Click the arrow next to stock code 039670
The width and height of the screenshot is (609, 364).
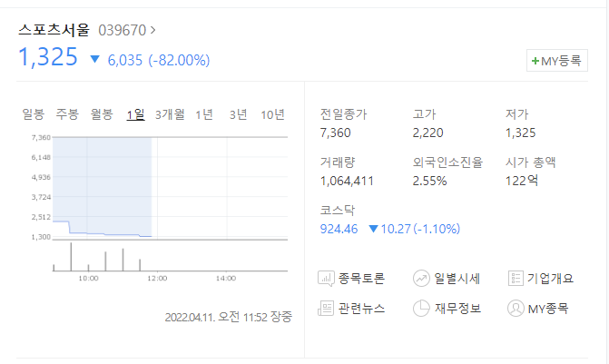pos(153,30)
